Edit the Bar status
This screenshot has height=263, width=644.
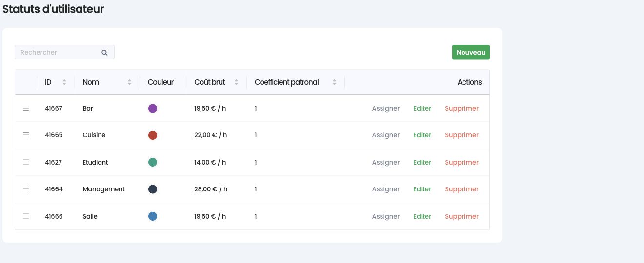423,108
